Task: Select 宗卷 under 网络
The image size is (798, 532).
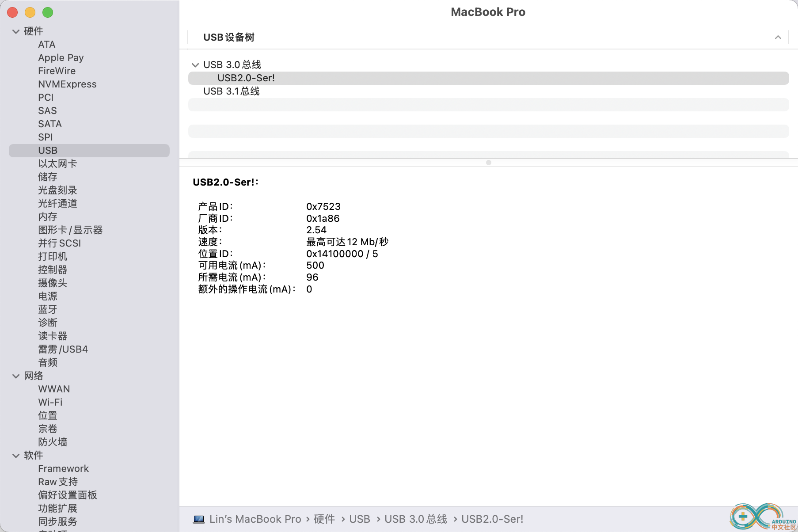Action: point(48,429)
